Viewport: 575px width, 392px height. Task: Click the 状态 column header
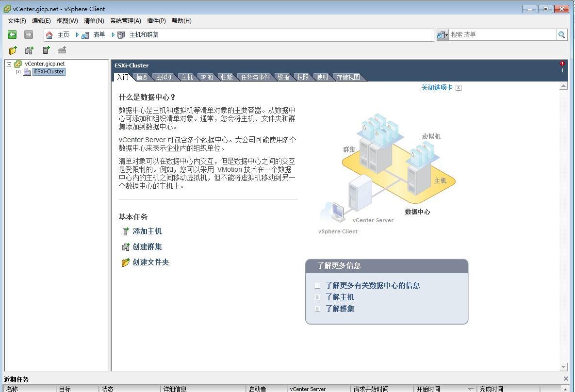pyautogui.click(x=130, y=389)
